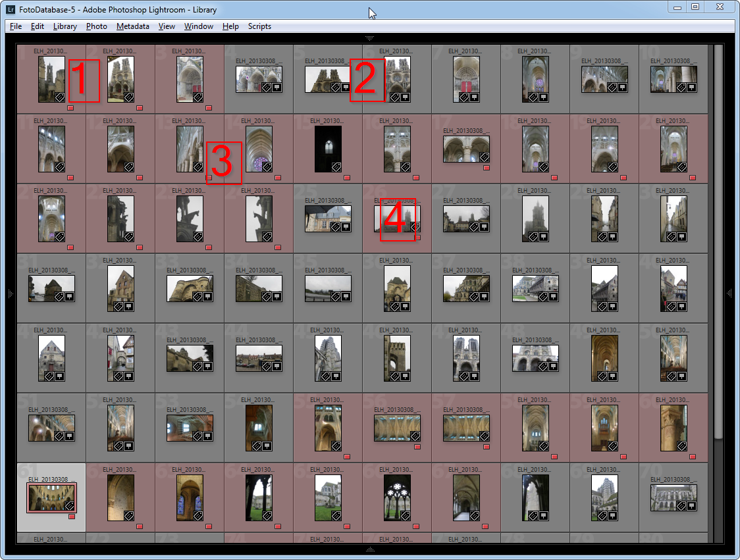Image resolution: width=740 pixels, height=560 pixels.
Task: Click the keyword tag badge on photo 20
Action: pos(682,167)
